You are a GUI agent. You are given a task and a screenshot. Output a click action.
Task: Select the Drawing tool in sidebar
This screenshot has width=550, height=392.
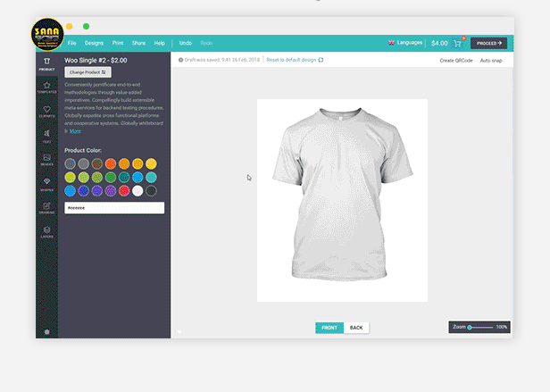46,208
